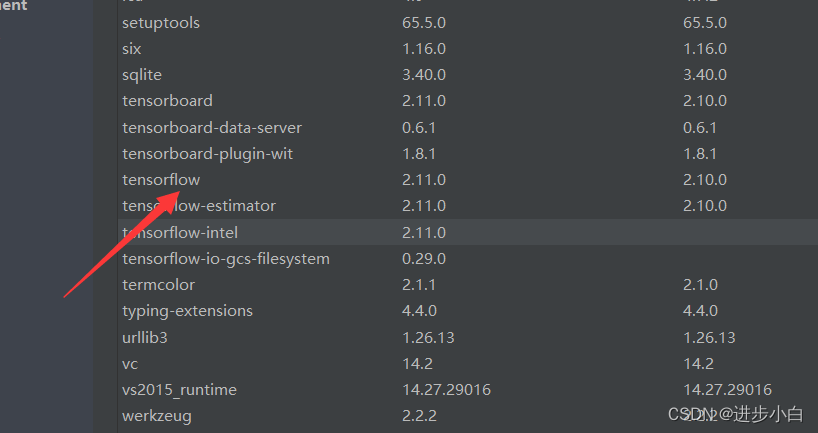Select the tensorflow-estimator latest version 2.10.0

point(704,206)
